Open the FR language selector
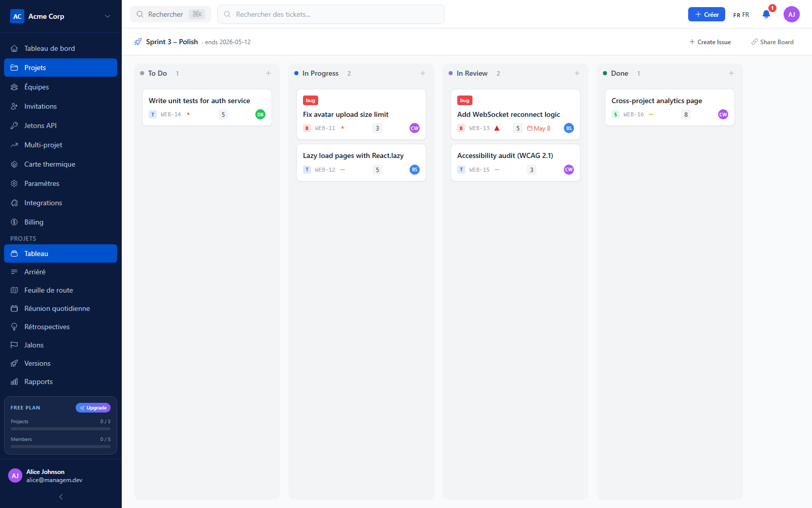Image resolution: width=812 pixels, height=508 pixels. [741, 15]
